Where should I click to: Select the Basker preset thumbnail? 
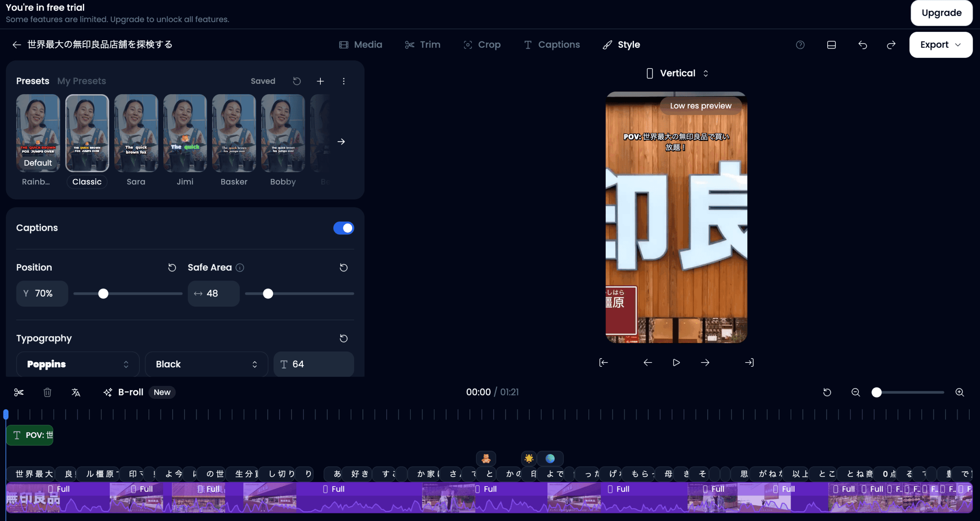tap(234, 133)
